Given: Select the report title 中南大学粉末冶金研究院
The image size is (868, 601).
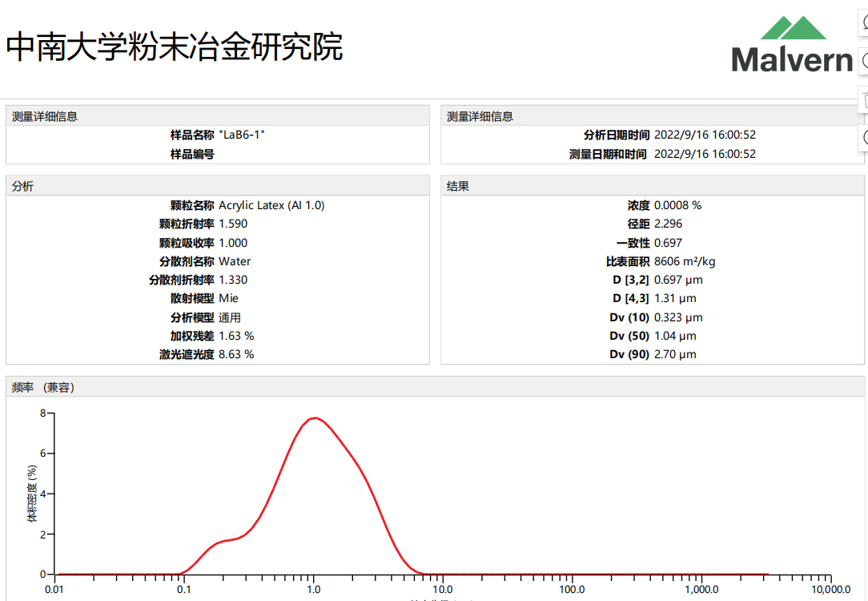Looking at the screenshot, I should (x=175, y=46).
